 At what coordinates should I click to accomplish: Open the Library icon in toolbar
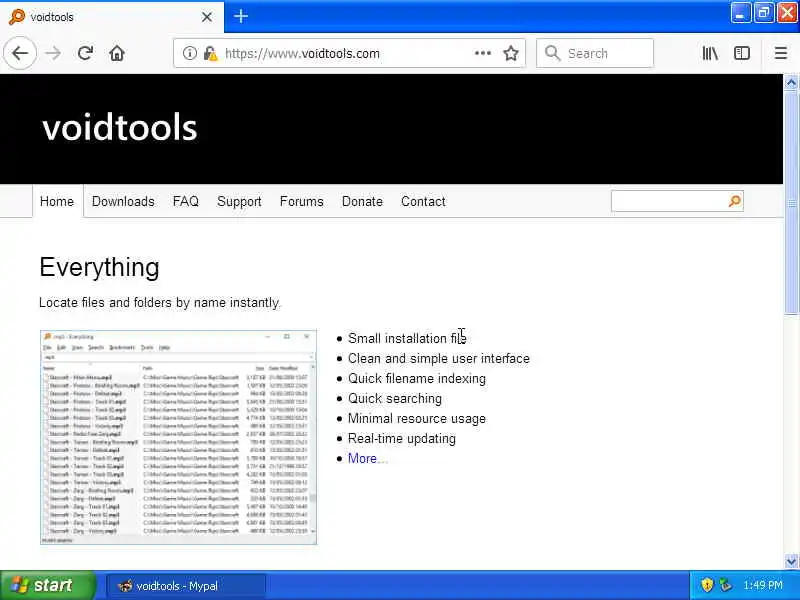coord(710,53)
